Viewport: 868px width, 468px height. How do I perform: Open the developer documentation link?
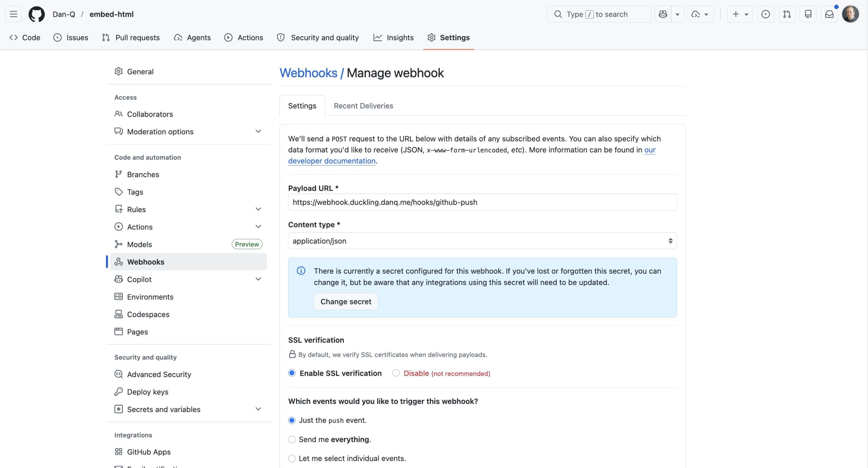click(332, 161)
